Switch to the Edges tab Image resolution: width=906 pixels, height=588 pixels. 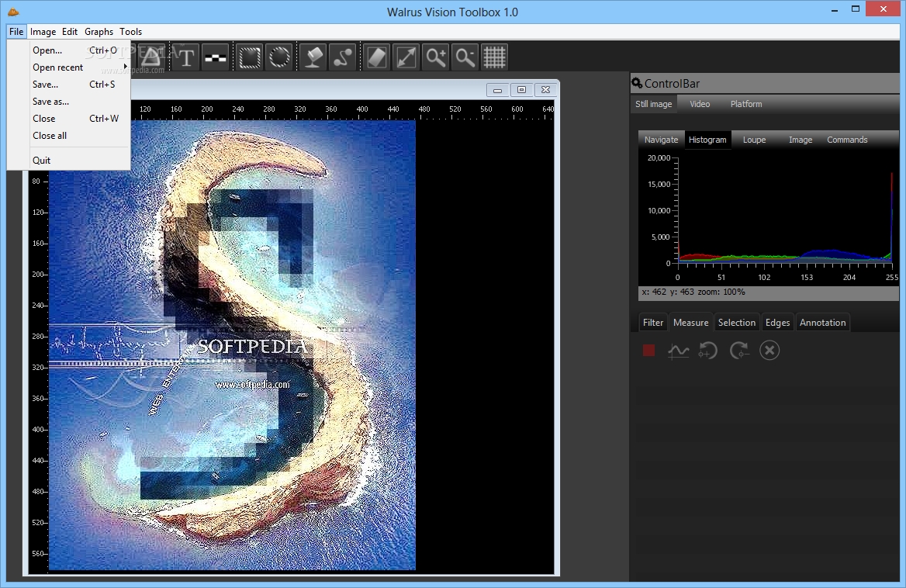tap(777, 322)
